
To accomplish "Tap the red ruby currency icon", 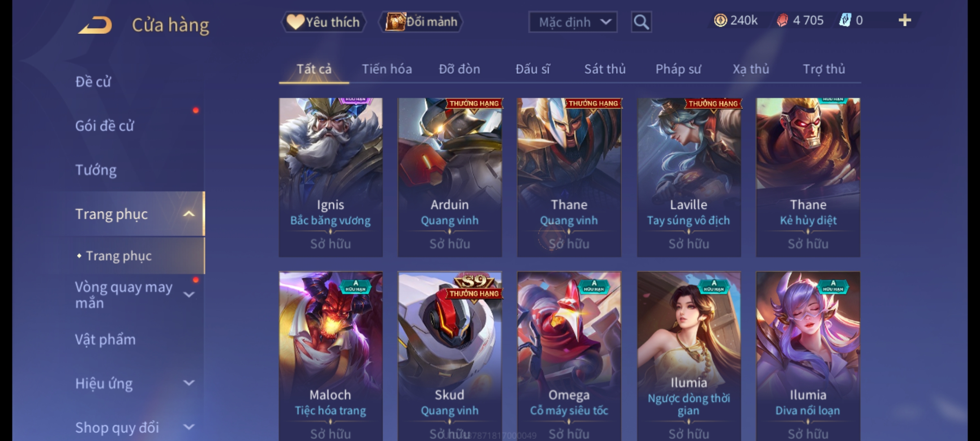I will [782, 20].
